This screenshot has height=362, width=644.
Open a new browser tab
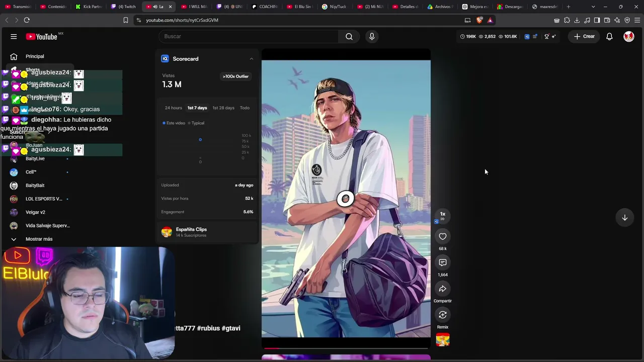coord(569,7)
